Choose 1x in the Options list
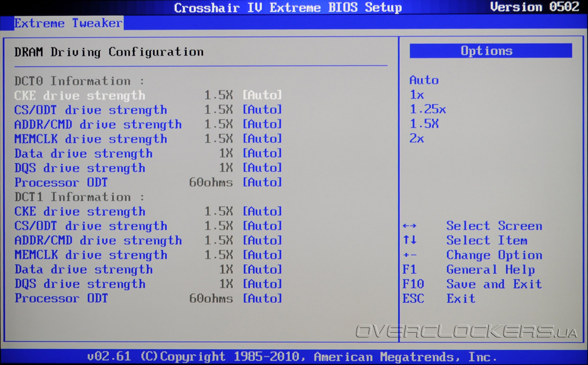This screenshot has width=588, height=365. 417,95
